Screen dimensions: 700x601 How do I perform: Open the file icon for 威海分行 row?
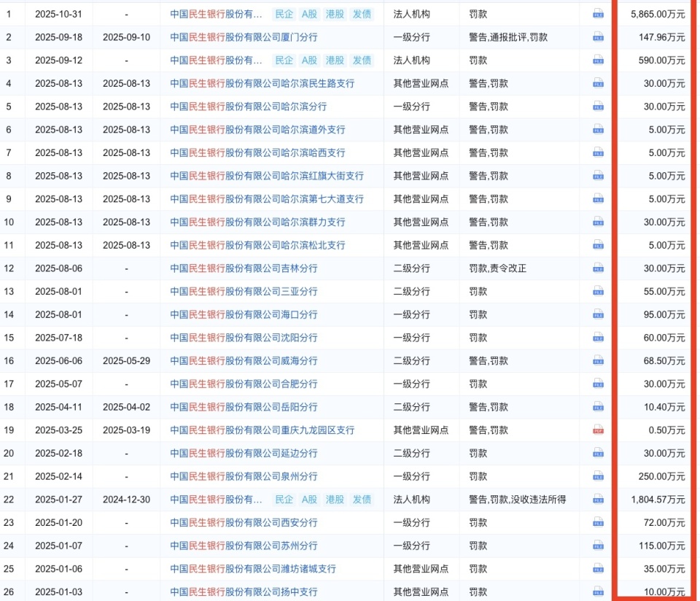pyautogui.click(x=598, y=361)
